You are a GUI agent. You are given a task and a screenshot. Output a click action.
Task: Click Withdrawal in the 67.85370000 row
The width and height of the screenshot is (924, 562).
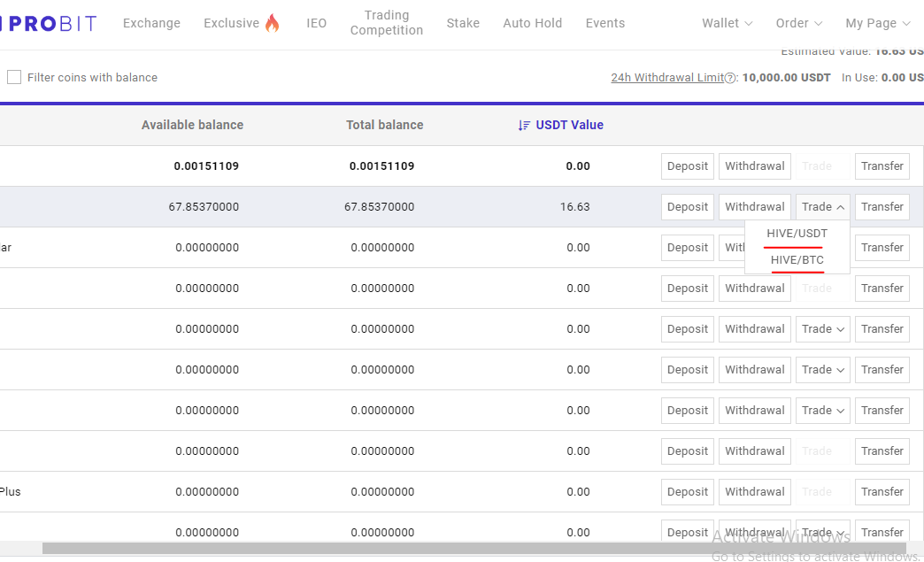[x=755, y=207]
